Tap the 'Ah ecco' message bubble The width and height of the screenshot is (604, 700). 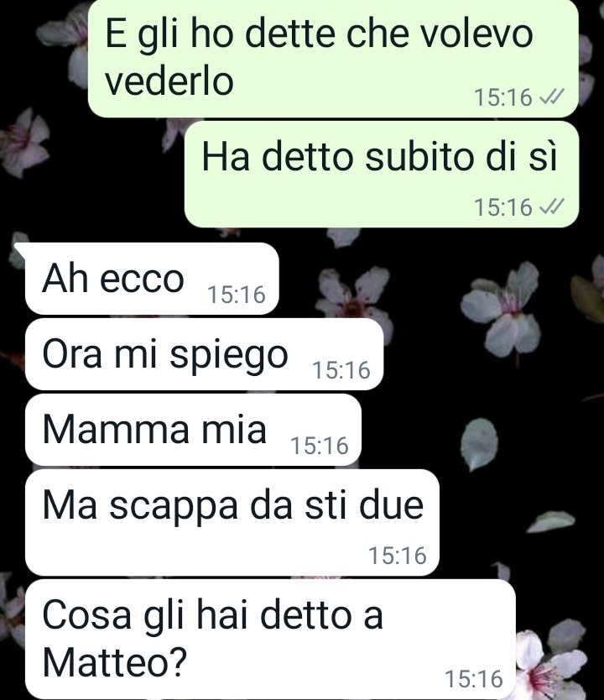tap(152, 279)
